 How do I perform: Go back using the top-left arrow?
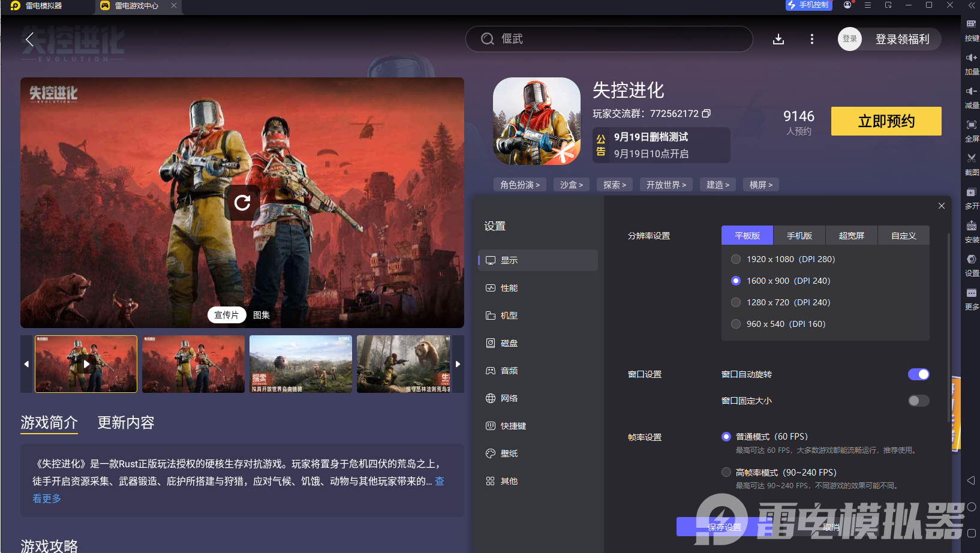[29, 40]
